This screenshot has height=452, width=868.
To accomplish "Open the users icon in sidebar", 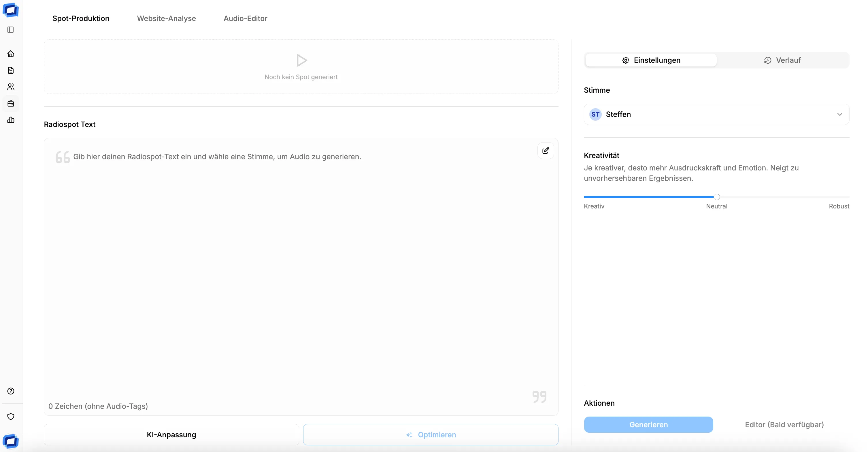I will tap(11, 87).
